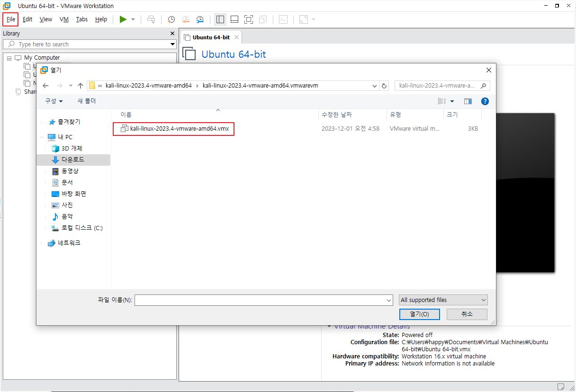
Task: Click the Forward arrow in the open dialog
Action: tap(60, 86)
